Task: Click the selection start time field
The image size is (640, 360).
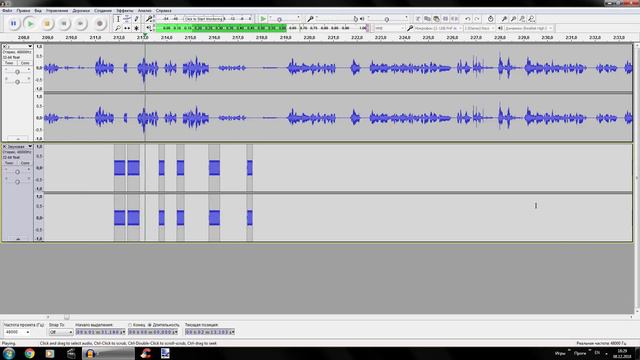Action: 100,332
